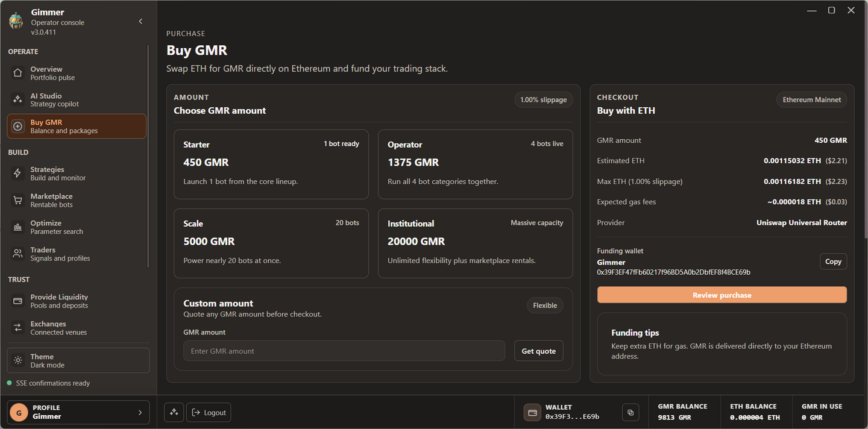Select the Scale 5000 GMR package
868x429 pixels.
coord(271,243)
